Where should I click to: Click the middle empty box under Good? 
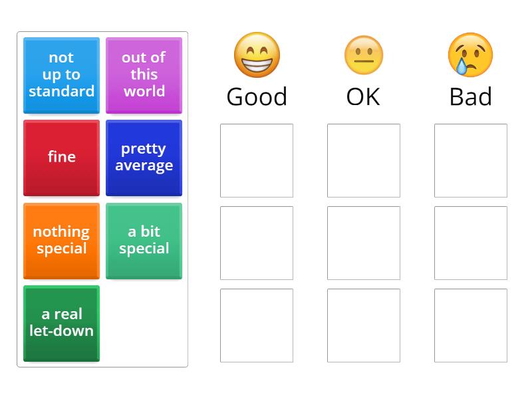[x=257, y=241]
